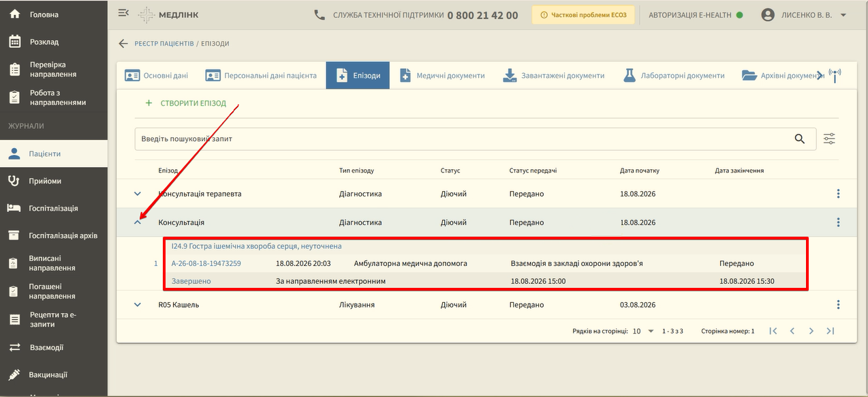The width and height of the screenshot is (868, 397).
Task: Switch to the Завантажені документи tab
Action: [x=553, y=75]
